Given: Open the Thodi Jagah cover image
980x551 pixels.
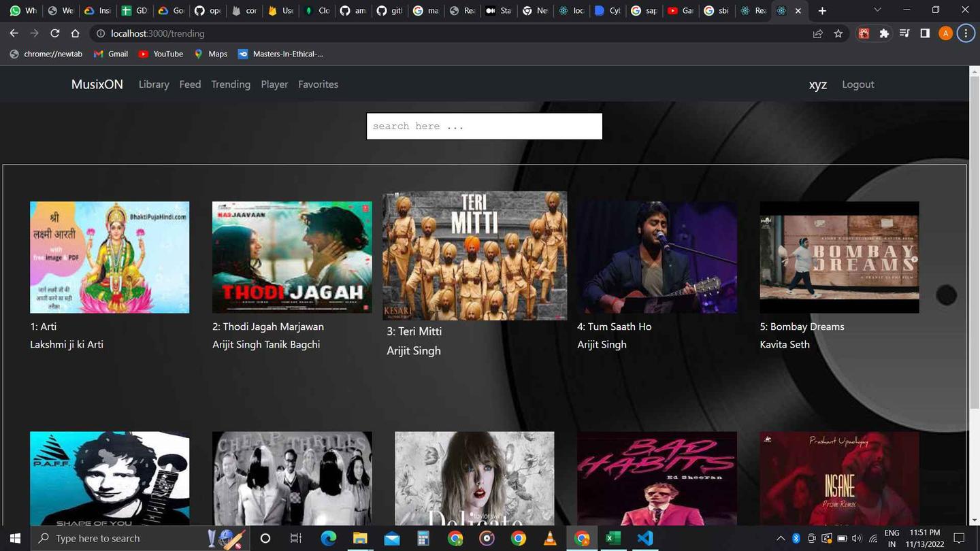Looking at the screenshot, I should tap(292, 257).
